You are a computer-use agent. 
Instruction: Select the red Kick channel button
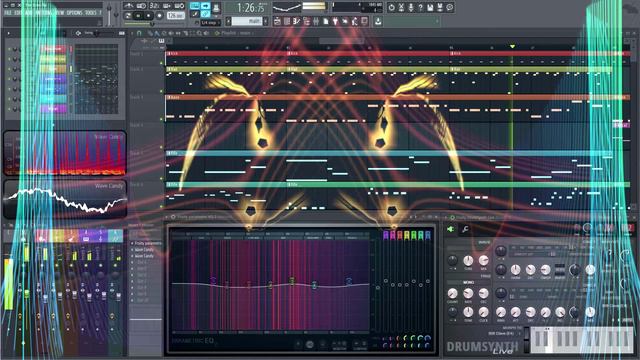point(53,49)
